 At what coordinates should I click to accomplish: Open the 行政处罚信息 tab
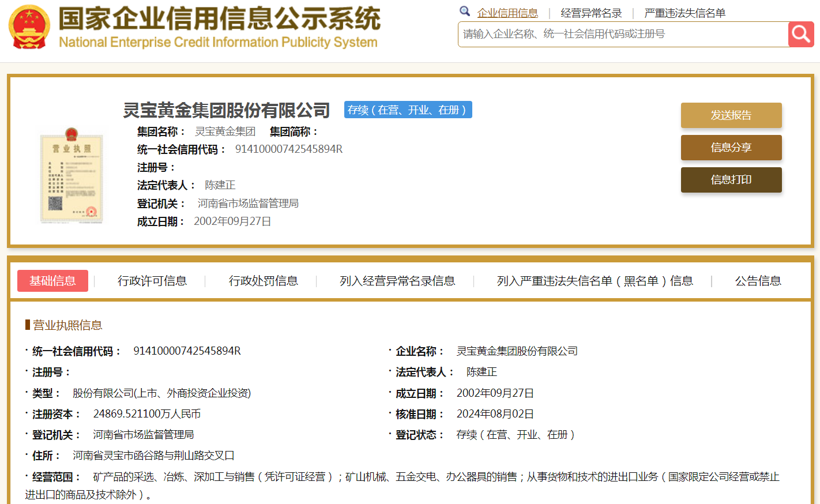pyautogui.click(x=263, y=281)
